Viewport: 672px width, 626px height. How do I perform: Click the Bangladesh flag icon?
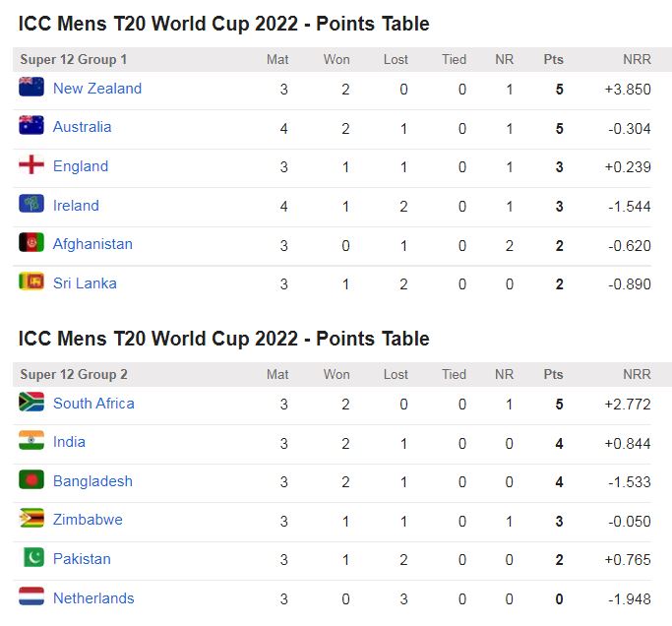coord(31,480)
